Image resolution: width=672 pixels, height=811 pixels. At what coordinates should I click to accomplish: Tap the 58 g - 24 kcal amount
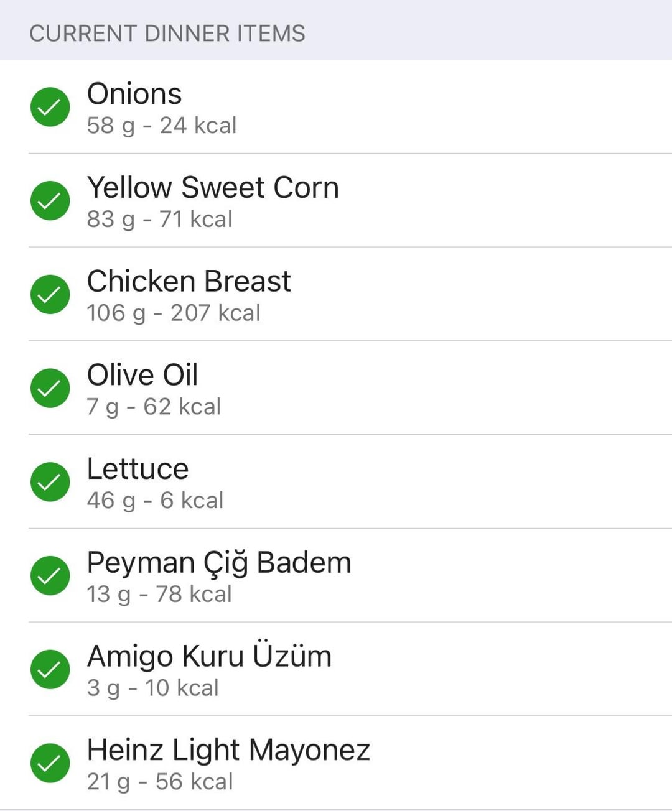click(162, 126)
